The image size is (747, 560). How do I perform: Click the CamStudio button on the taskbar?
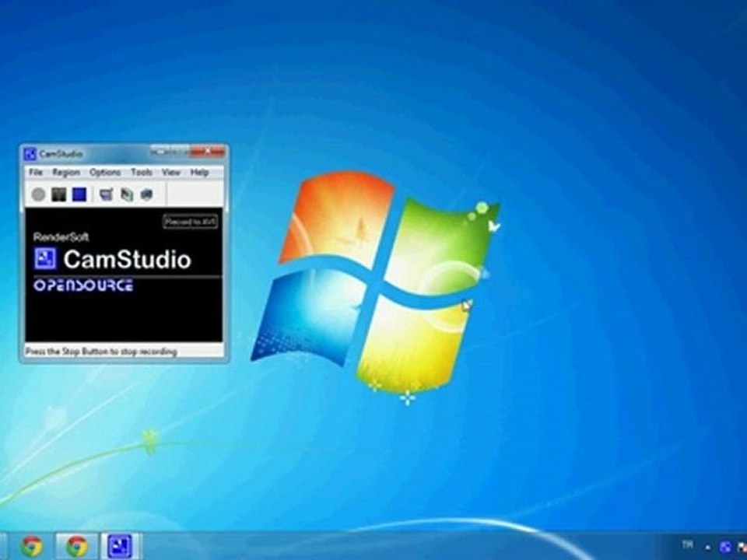click(x=120, y=546)
